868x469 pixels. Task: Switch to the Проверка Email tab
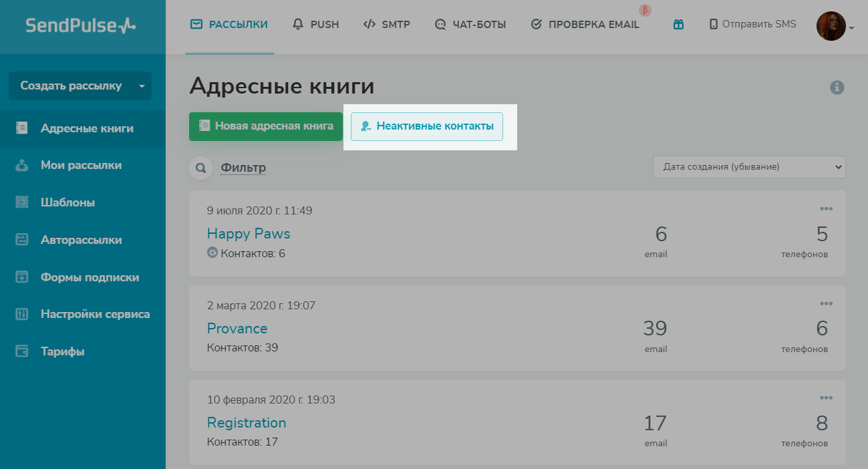[x=585, y=25]
